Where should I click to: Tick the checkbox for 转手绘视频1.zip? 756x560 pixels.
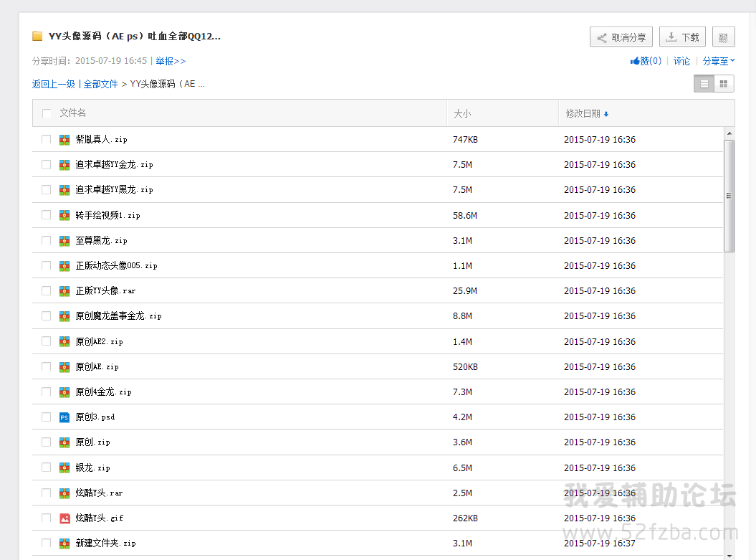(47, 214)
